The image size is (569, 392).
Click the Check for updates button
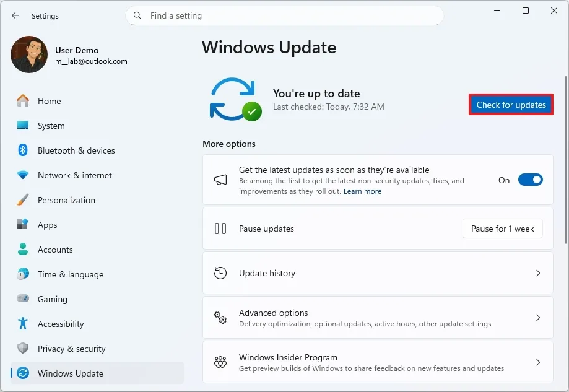(x=510, y=105)
